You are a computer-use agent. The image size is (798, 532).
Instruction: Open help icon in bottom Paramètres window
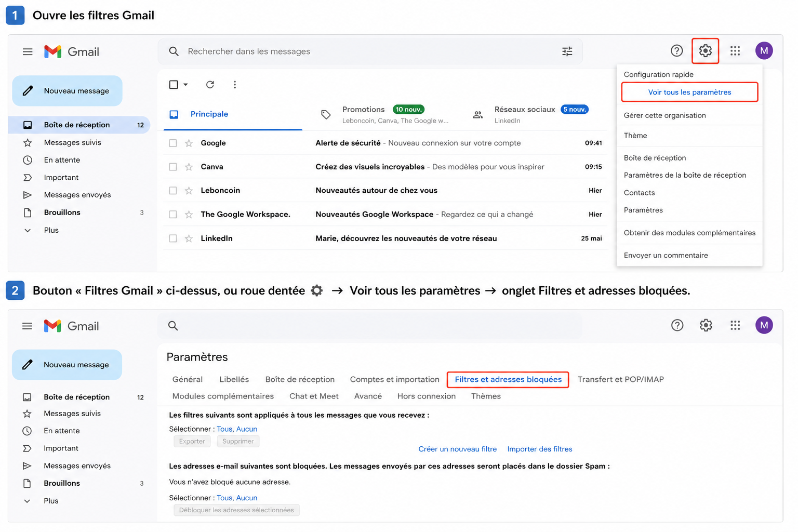coord(677,325)
